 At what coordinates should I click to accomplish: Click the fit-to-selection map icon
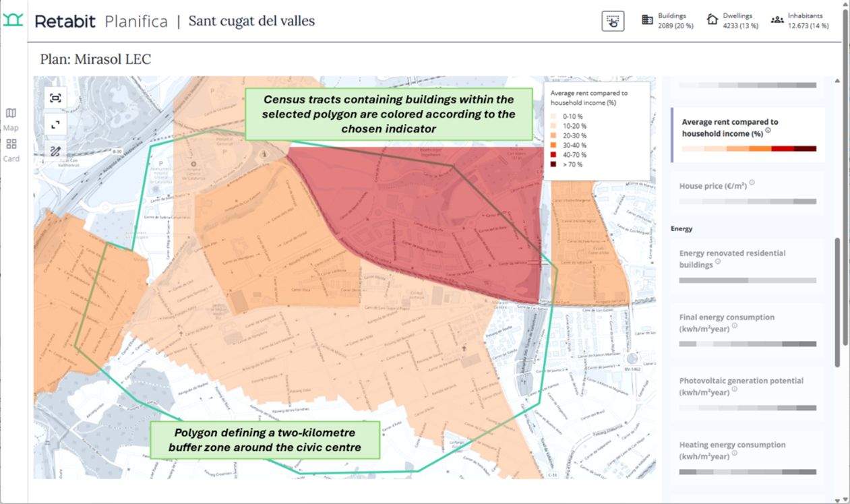pyautogui.click(x=55, y=98)
